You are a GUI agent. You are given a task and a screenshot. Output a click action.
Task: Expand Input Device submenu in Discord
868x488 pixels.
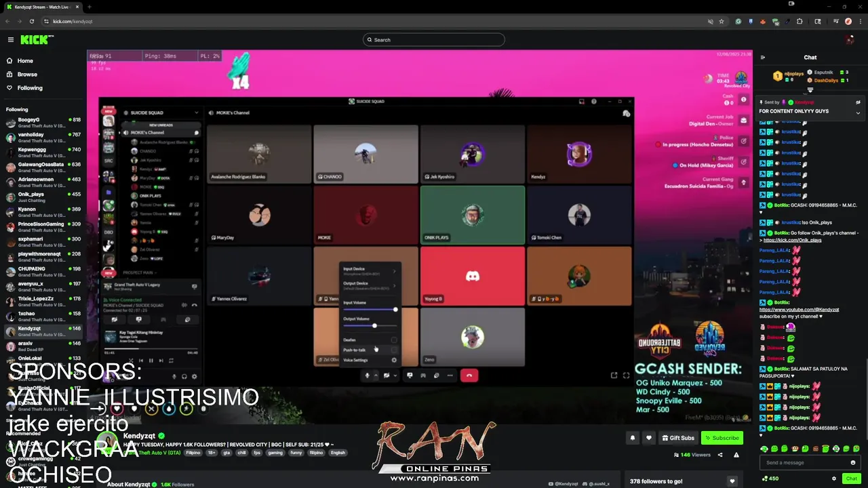[370, 271]
